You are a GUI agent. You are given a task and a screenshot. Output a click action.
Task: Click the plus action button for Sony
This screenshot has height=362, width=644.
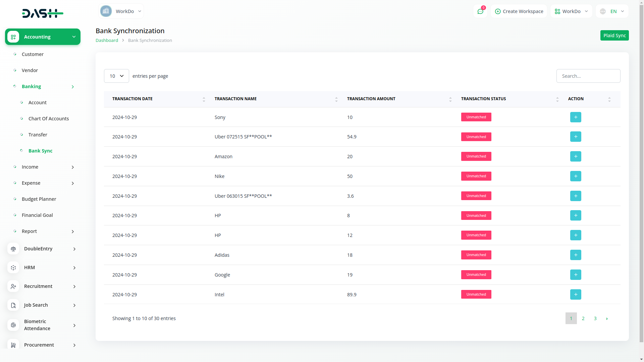point(576,117)
